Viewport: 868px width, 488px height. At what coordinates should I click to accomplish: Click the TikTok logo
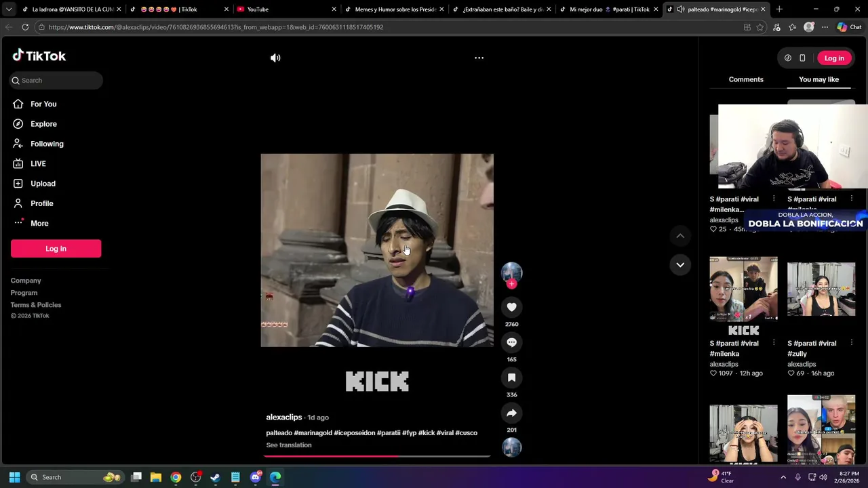(x=39, y=56)
